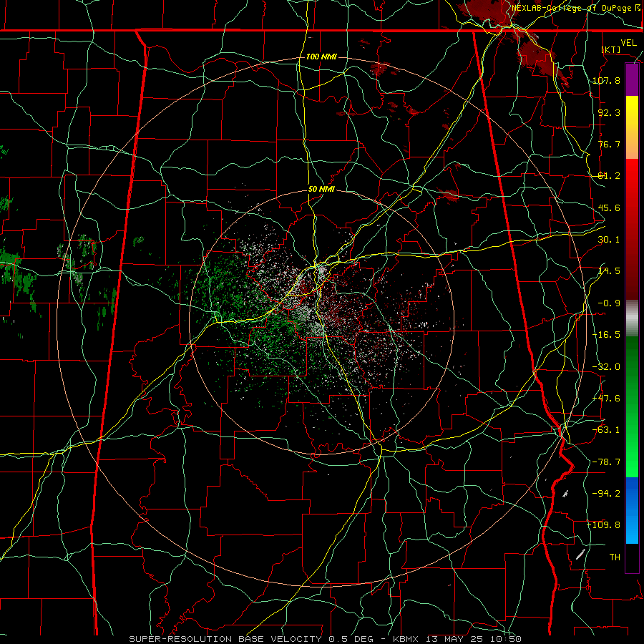
Task: Pick the gray near-zero color bar segment
Action: [x=632, y=318]
